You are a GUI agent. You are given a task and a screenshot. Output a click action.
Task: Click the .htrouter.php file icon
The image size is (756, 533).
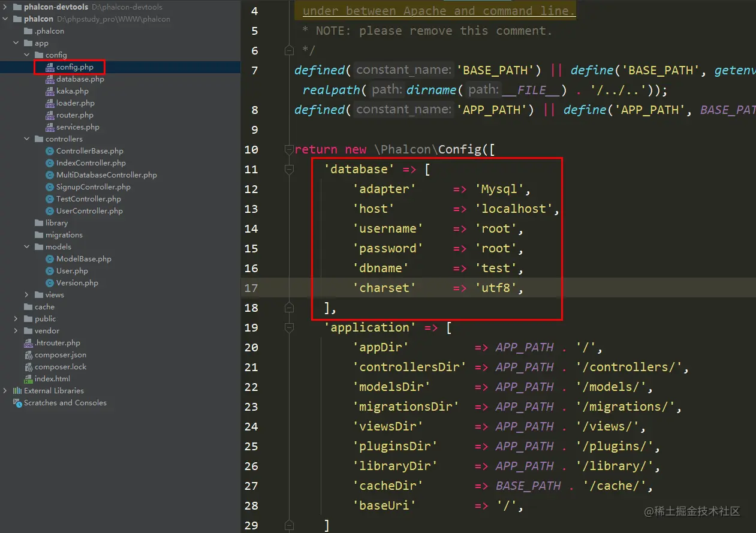pyautogui.click(x=29, y=343)
